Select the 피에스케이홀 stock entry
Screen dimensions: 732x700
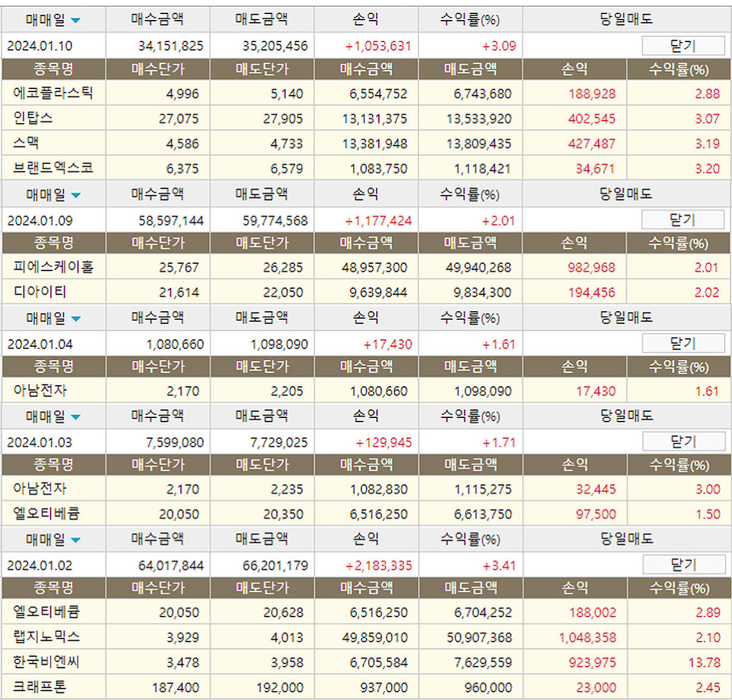tap(53, 267)
